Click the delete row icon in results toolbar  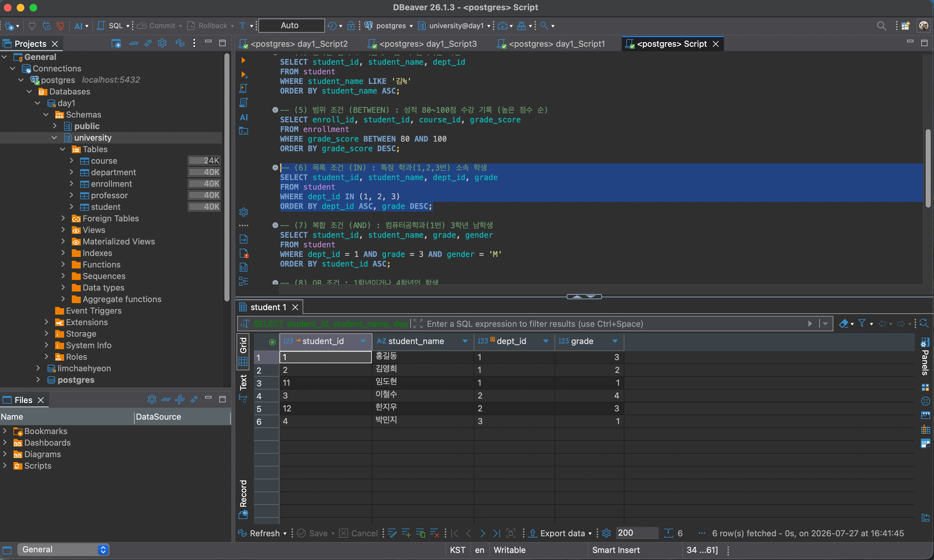[435, 533]
